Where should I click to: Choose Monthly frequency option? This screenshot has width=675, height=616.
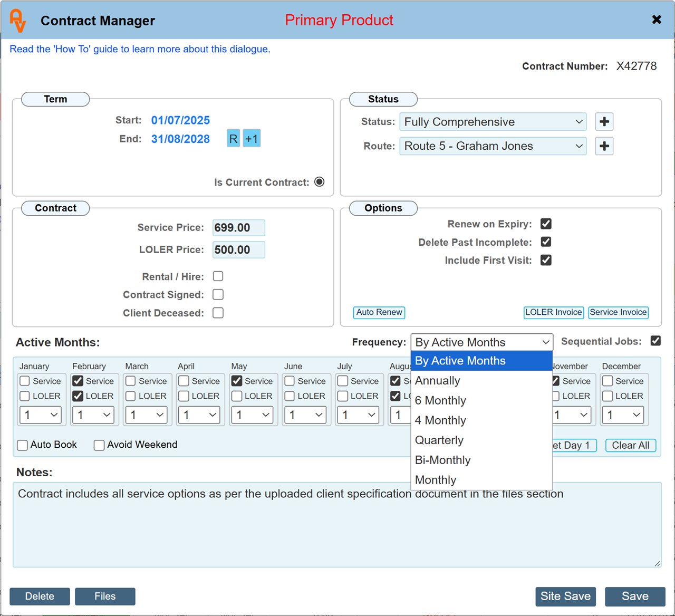(481, 480)
